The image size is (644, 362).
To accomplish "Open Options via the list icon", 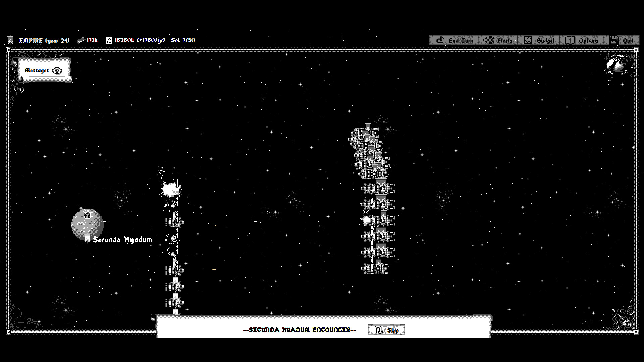I will (x=570, y=40).
